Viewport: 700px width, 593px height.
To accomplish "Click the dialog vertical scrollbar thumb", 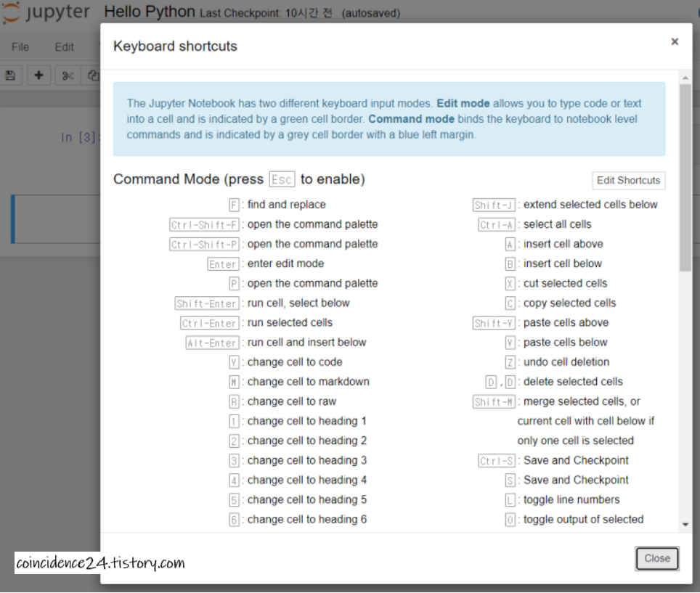I will [685, 178].
